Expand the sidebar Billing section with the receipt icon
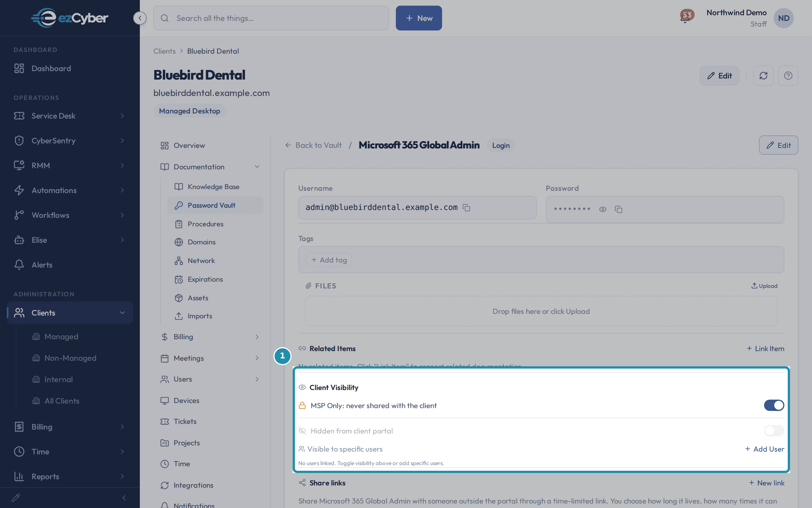The width and height of the screenshot is (812, 508). tap(70, 427)
